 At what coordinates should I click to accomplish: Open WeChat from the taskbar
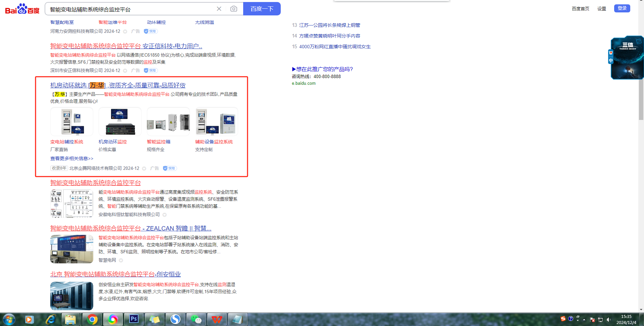tap(196, 320)
